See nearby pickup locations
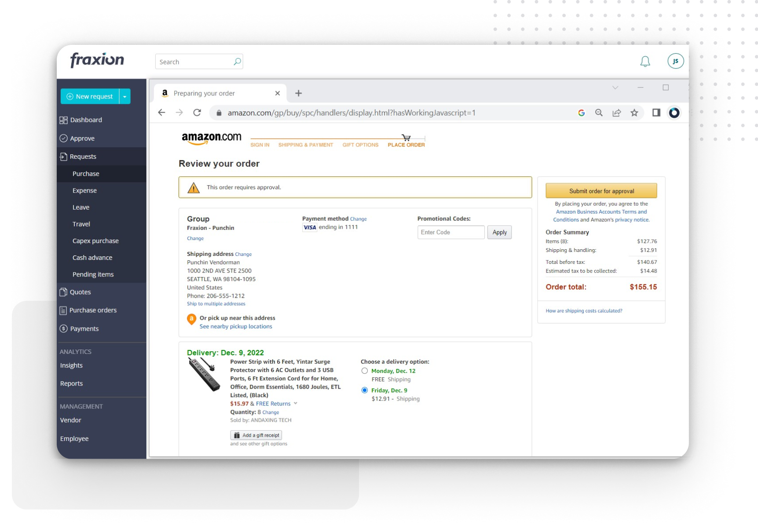758x532 pixels. click(x=236, y=327)
